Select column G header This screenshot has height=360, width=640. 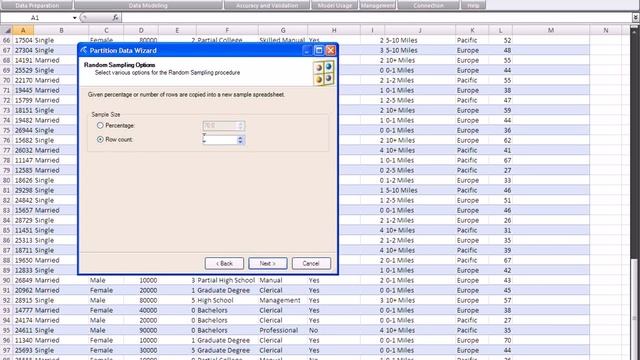point(283,30)
